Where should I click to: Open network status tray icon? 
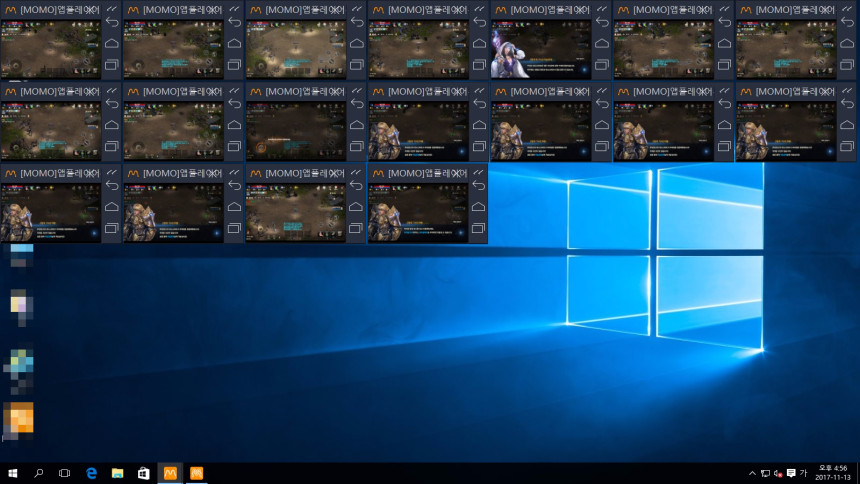765,473
